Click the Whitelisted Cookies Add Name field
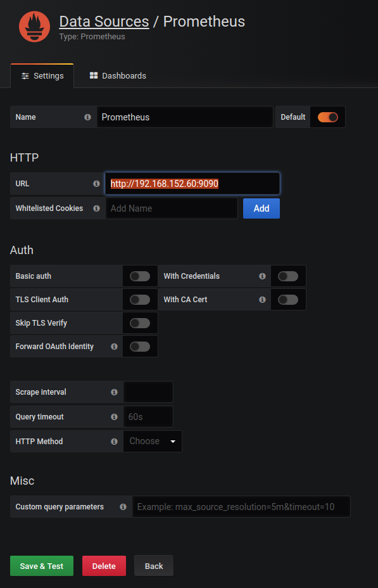The image size is (378, 588). point(172,208)
